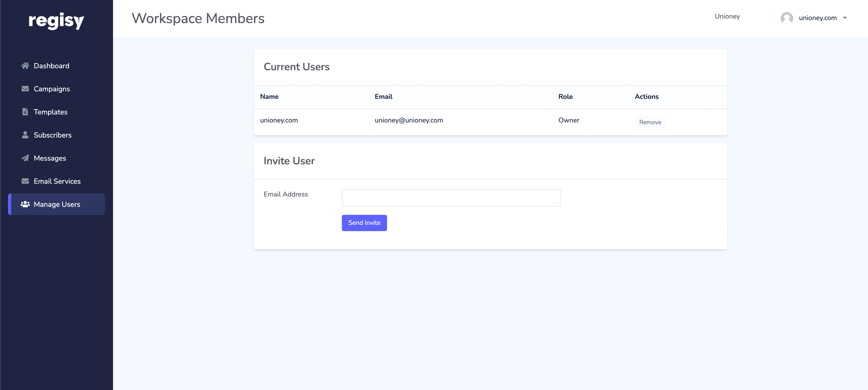Go to Campaigns in the sidebar
Viewport: 868px width, 390px height.
pyautogui.click(x=52, y=89)
